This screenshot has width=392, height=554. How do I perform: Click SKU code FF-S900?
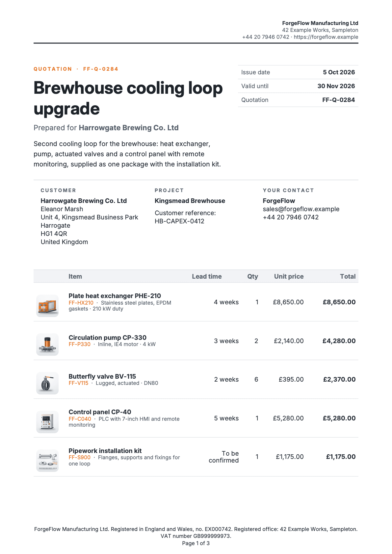coord(79,457)
